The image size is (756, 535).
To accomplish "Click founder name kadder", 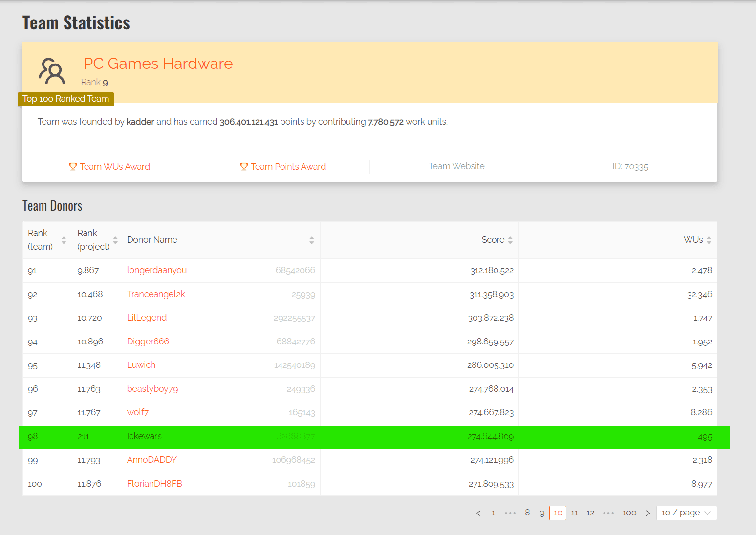I will pos(140,122).
